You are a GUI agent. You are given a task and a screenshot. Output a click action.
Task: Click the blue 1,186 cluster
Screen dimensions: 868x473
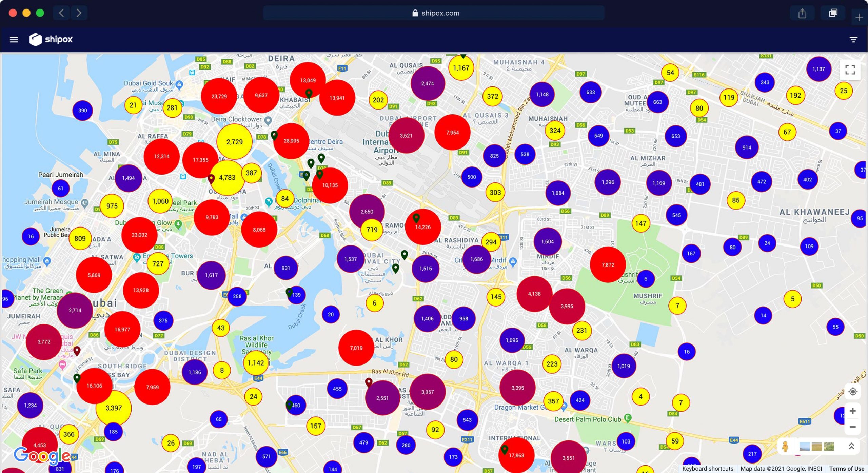coord(195,372)
